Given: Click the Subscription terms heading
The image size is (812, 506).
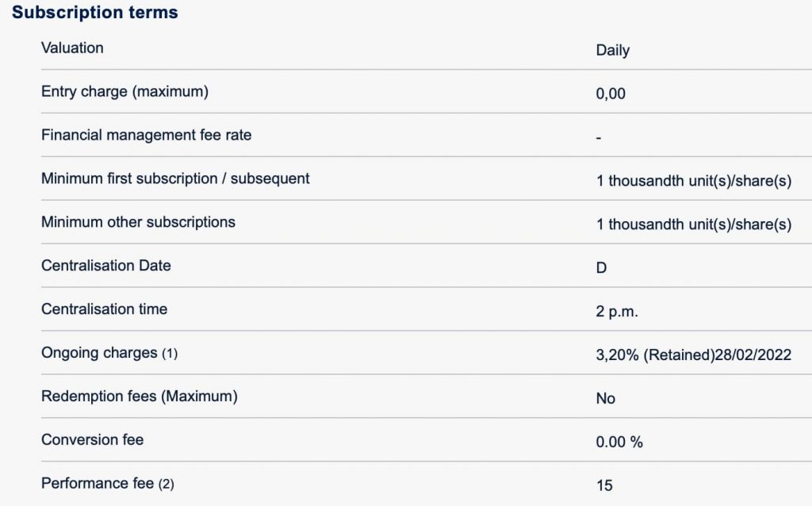Looking at the screenshot, I should coord(95,13).
